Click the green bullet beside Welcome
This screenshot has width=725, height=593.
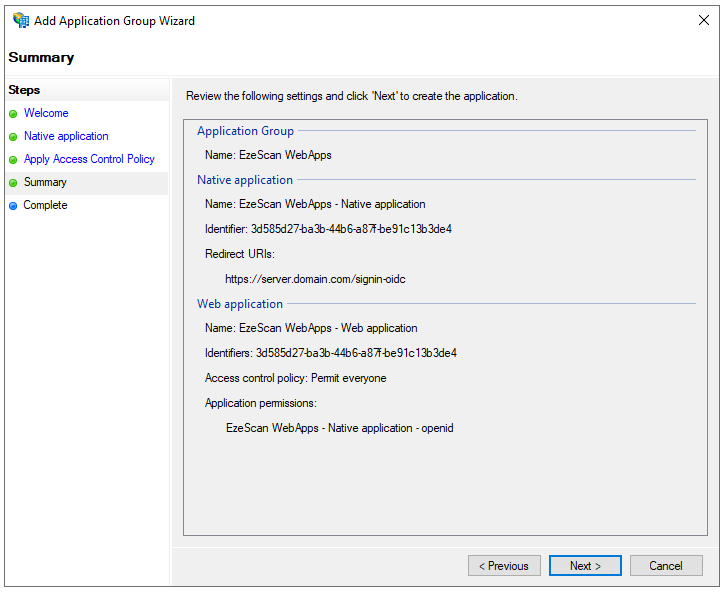coord(13,114)
